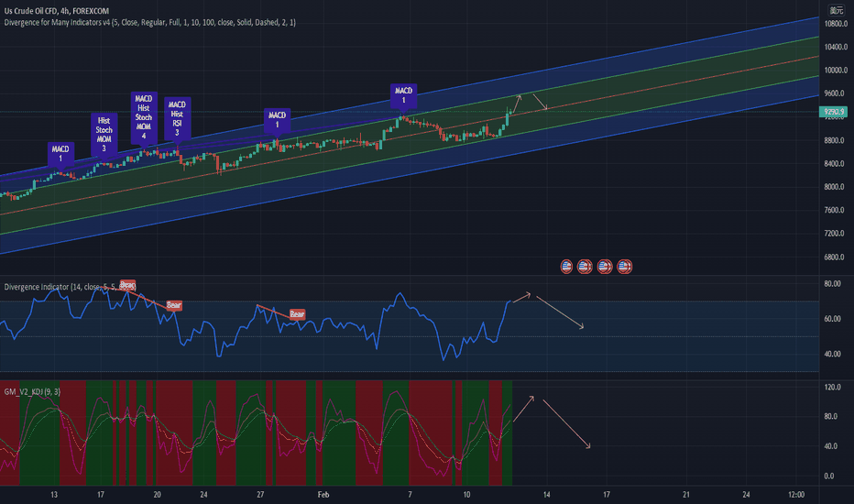
Task: Click the leftmost US flag economic event icon
Action: click(x=566, y=267)
